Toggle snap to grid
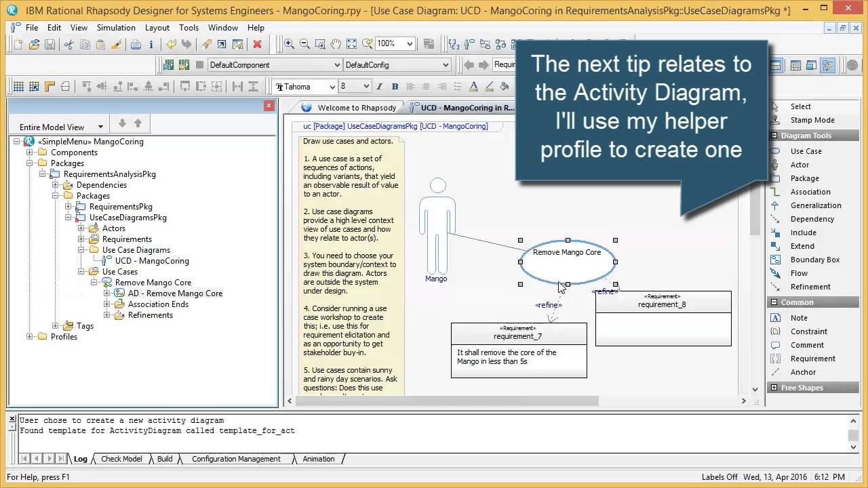Screen dimensions: 868x488 34,87
